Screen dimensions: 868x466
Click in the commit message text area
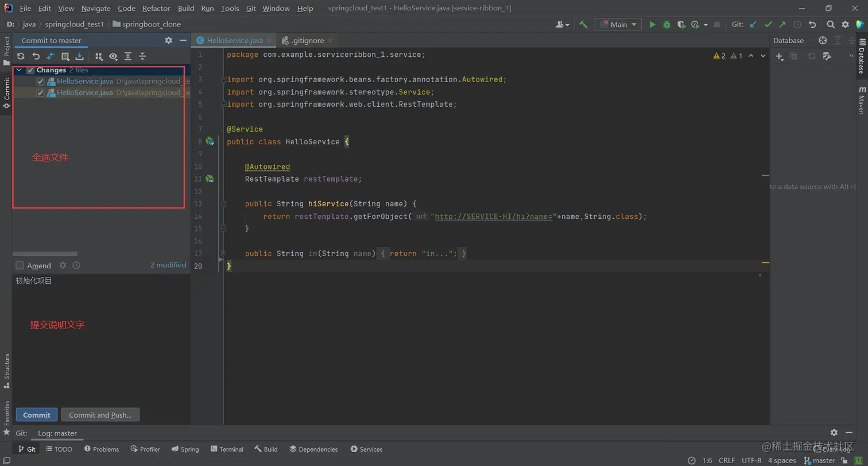101,339
